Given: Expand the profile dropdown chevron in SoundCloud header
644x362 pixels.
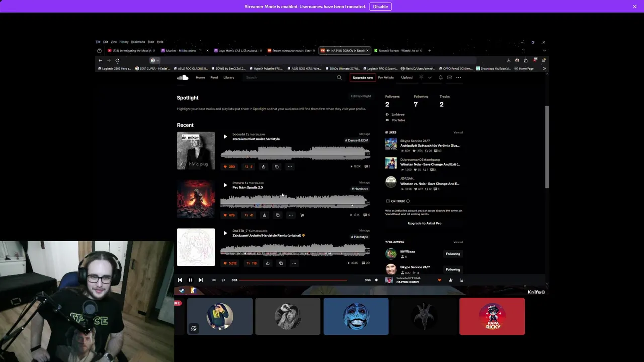Looking at the screenshot, I should point(429,78).
